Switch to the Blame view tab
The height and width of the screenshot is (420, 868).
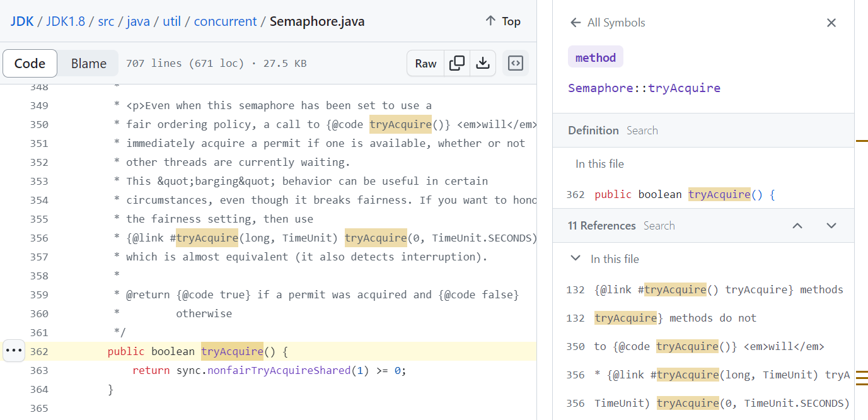click(x=88, y=63)
